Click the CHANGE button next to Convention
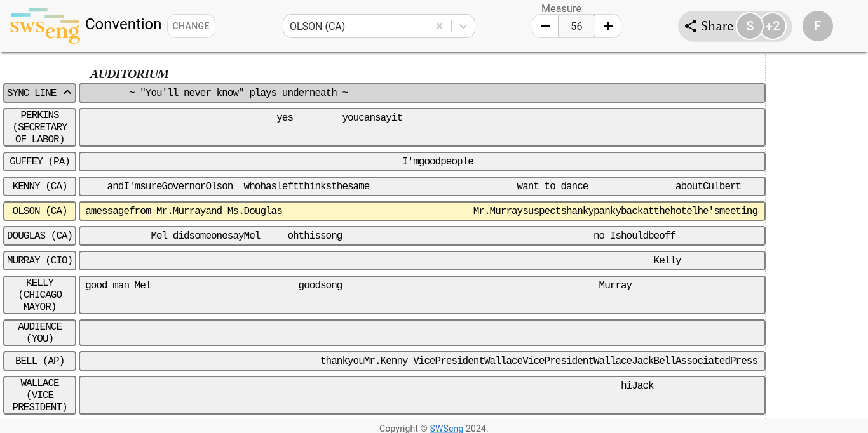Image resolution: width=868 pixels, height=433 pixels. [x=191, y=26]
